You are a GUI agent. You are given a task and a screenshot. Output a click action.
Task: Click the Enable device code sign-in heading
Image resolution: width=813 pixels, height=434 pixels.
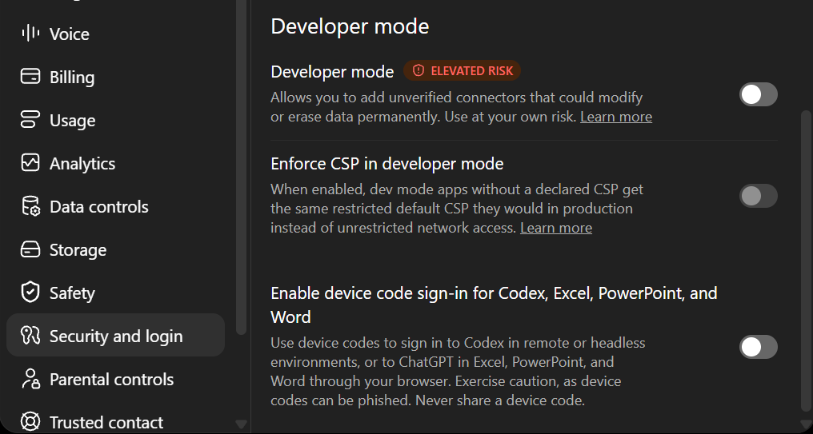(494, 305)
